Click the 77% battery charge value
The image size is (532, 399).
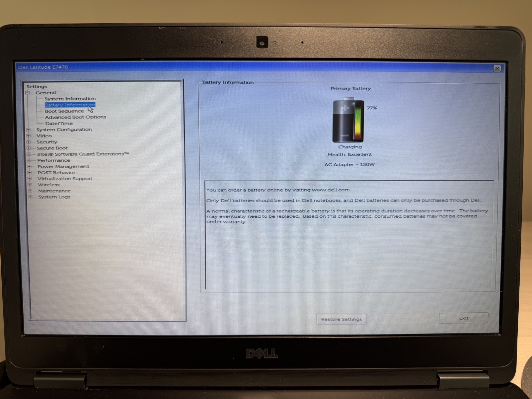click(x=372, y=108)
